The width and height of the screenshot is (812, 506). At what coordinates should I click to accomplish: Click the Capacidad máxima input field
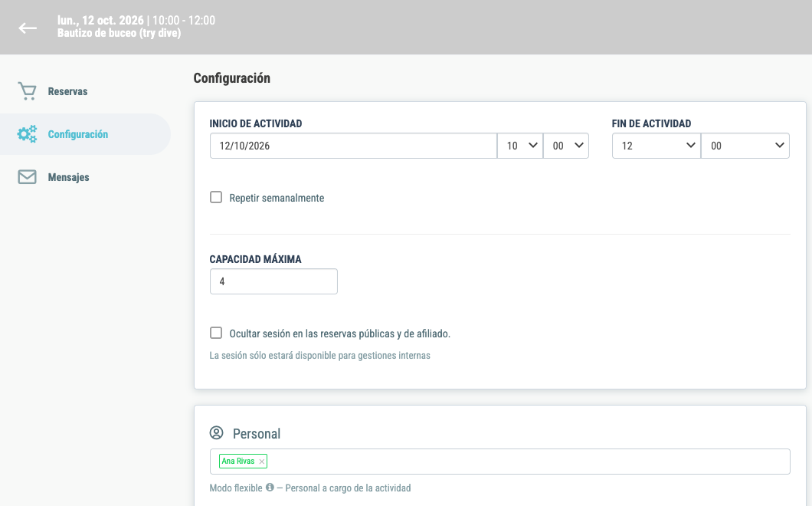(273, 281)
